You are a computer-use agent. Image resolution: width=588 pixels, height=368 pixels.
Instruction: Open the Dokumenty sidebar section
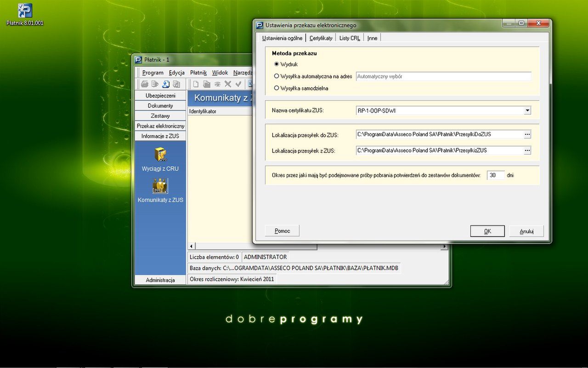coord(160,106)
